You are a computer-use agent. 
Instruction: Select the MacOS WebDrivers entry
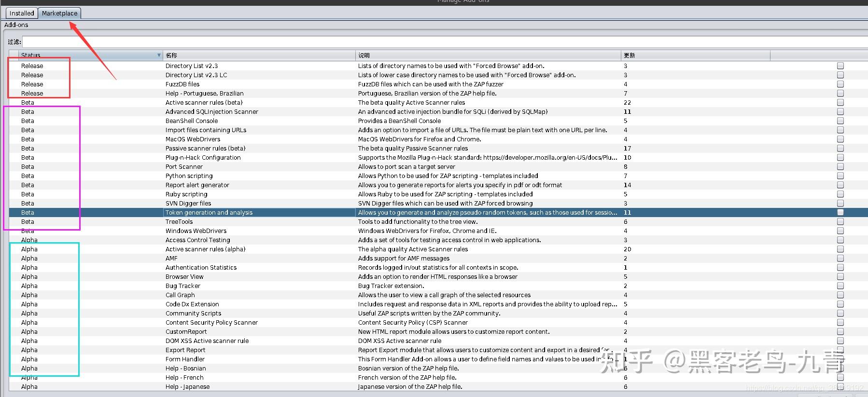click(193, 139)
